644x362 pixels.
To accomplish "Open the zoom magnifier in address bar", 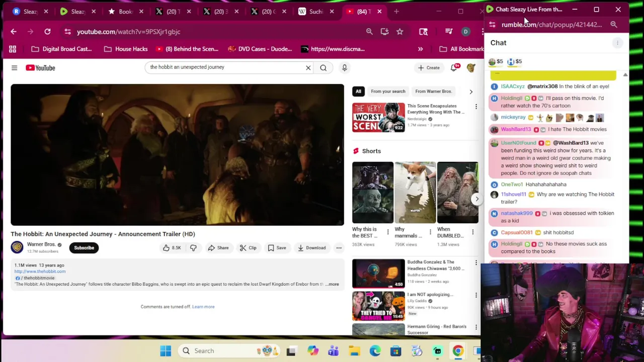I will click(369, 32).
